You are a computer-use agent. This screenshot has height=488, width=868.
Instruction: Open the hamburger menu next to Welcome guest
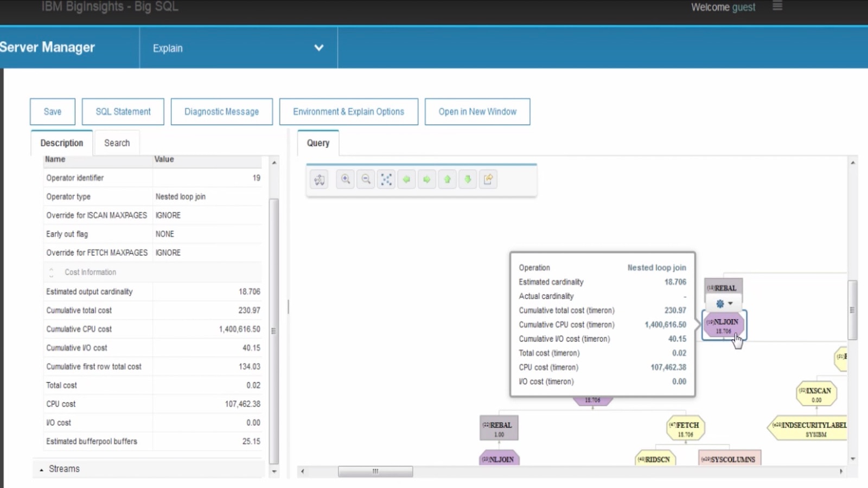pos(777,7)
